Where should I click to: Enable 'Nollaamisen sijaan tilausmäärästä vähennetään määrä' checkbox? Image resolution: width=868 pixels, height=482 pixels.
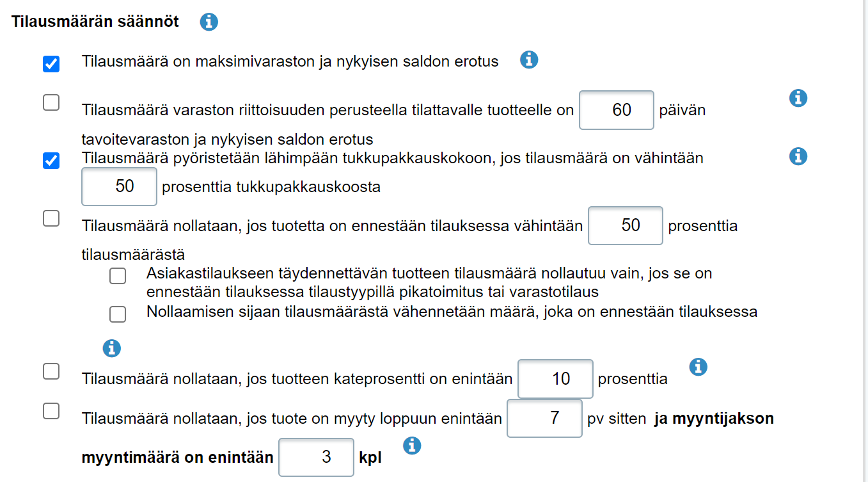pos(118,314)
